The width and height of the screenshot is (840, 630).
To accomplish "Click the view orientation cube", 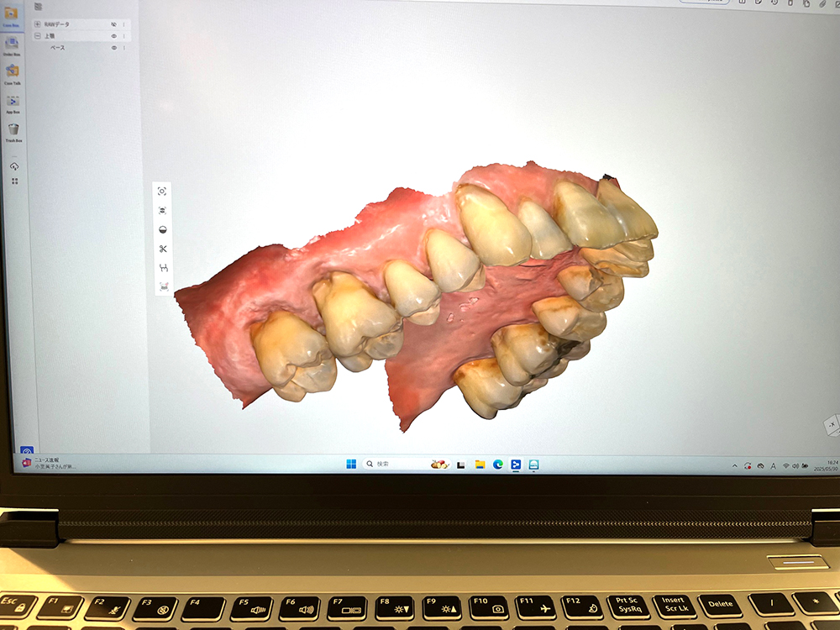I will tap(830, 426).
